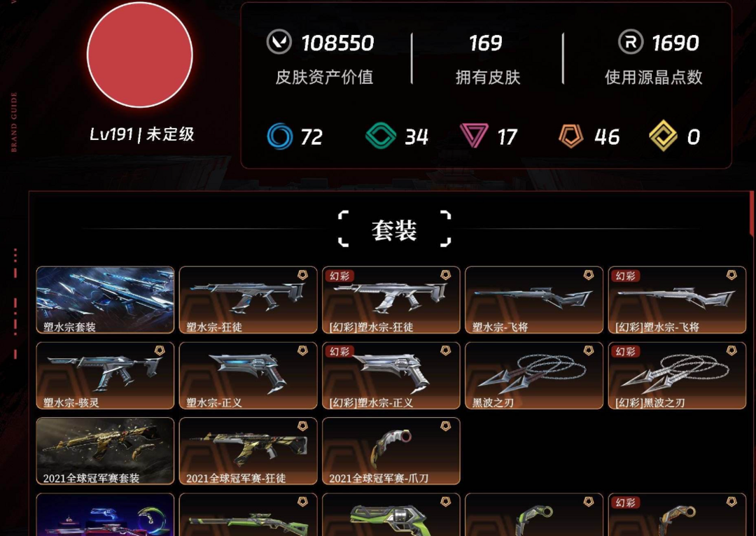
Task: Select the orange pentagon tier icon showing 46
Action: click(x=571, y=136)
